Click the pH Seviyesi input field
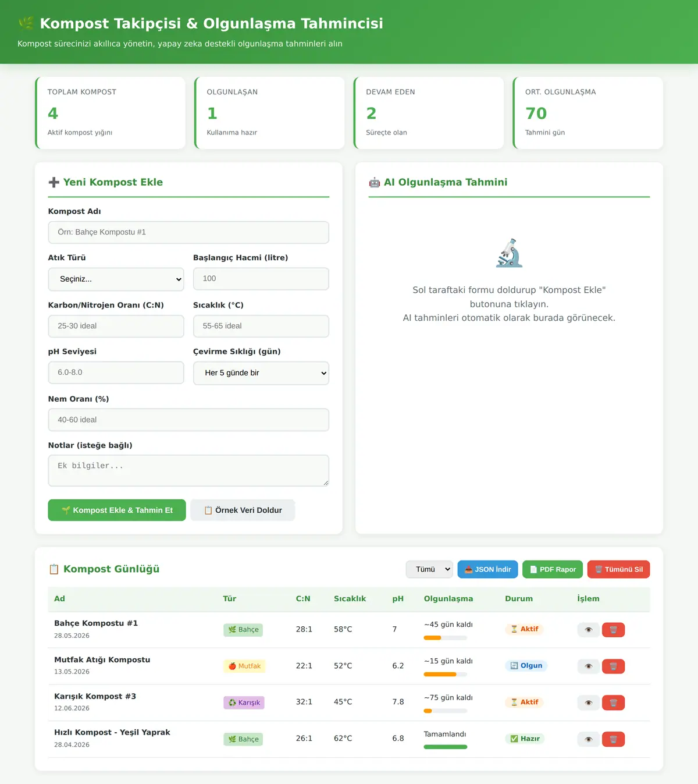 [x=116, y=373]
